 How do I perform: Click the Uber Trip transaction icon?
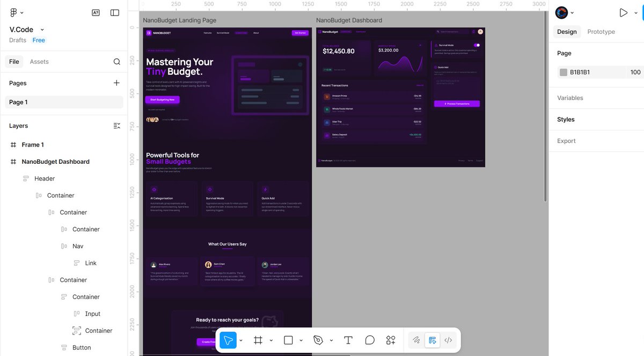(326, 122)
